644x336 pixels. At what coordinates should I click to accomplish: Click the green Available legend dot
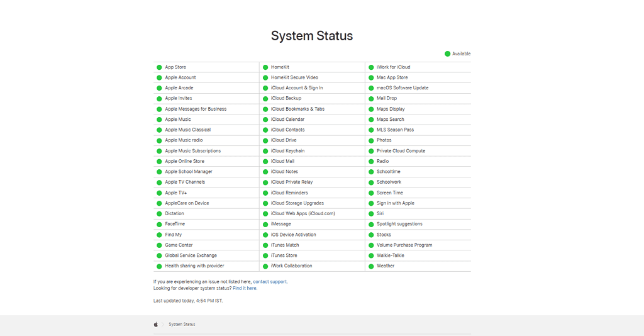pyautogui.click(x=447, y=54)
